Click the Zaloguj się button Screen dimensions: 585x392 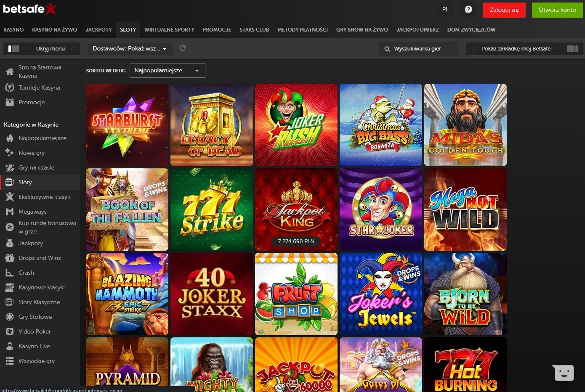[x=504, y=10]
